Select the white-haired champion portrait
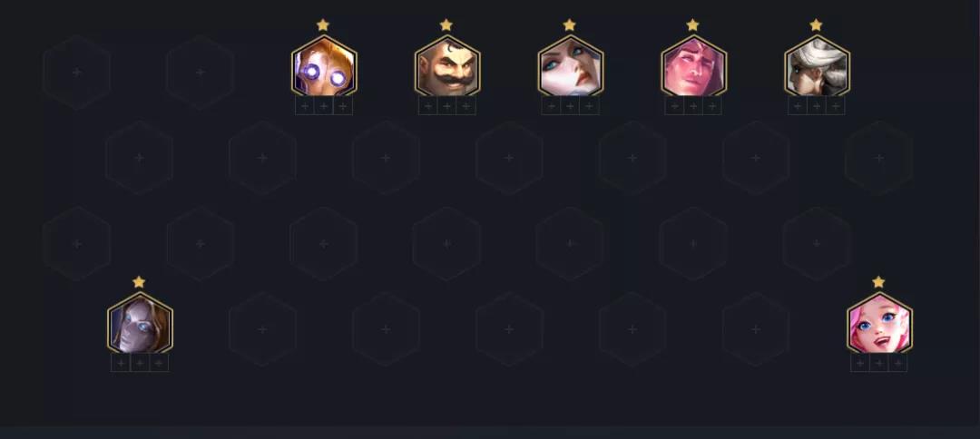This screenshot has height=439, width=980. [x=817, y=67]
